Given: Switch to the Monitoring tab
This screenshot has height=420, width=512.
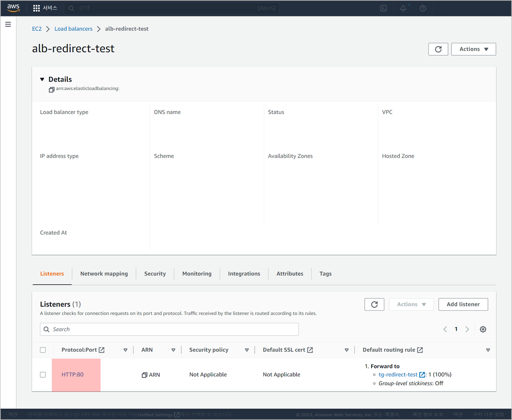Looking at the screenshot, I should point(197,274).
